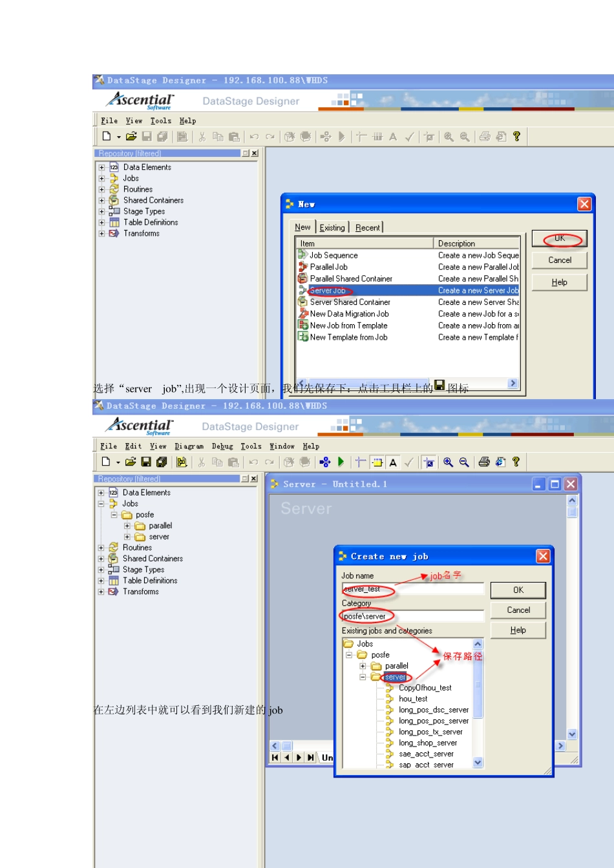Open the Debug menu
This screenshot has height=868, width=614.
[x=222, y=446]
